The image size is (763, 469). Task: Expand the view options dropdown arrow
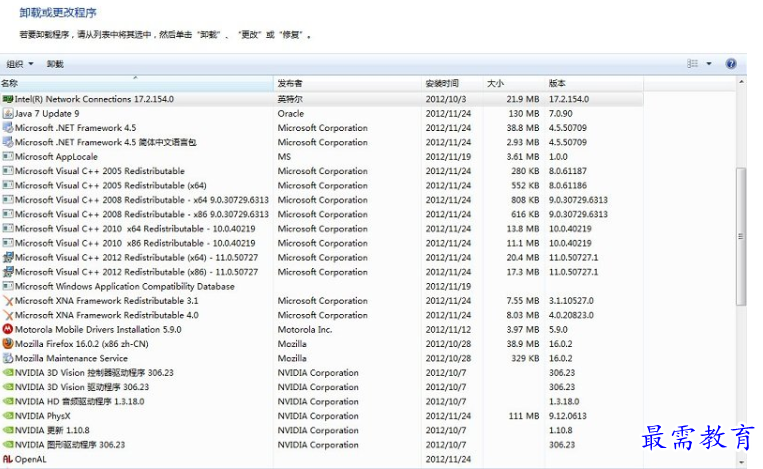(x=709, y=64)
